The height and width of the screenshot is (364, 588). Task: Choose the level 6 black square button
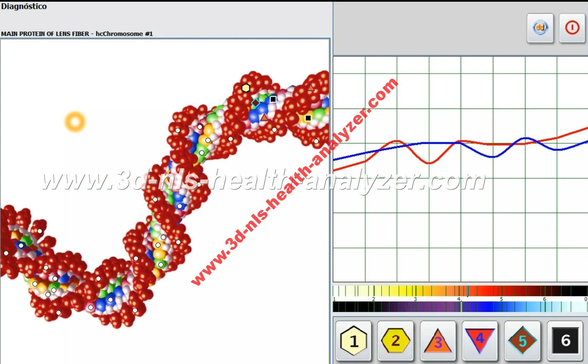pyautogui.click(x=565, y=340)
